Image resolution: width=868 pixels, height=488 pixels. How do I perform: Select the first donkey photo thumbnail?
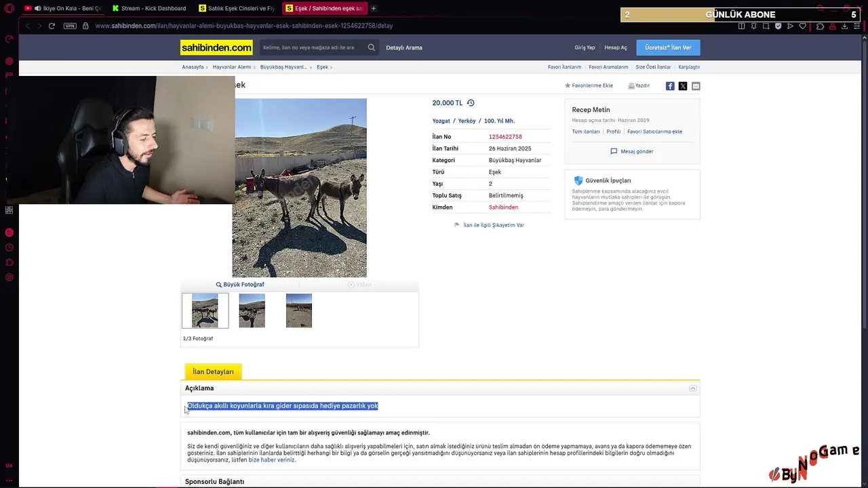(x=205, y=310)
